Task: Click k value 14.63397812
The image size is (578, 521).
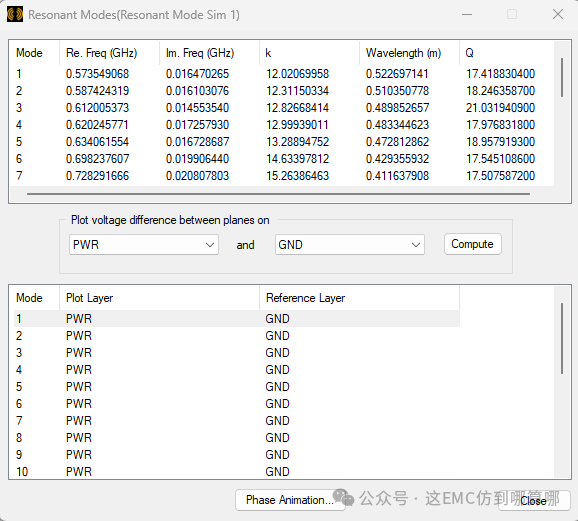Action: 297,159
